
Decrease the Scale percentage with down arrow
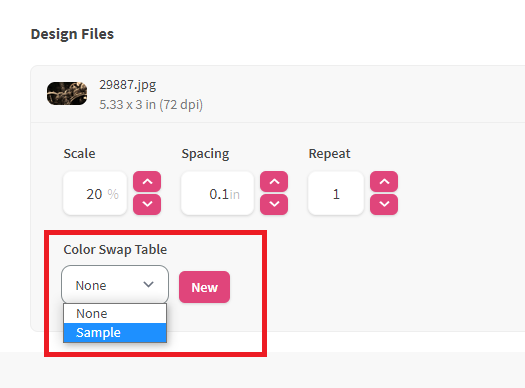pos(147,204)
